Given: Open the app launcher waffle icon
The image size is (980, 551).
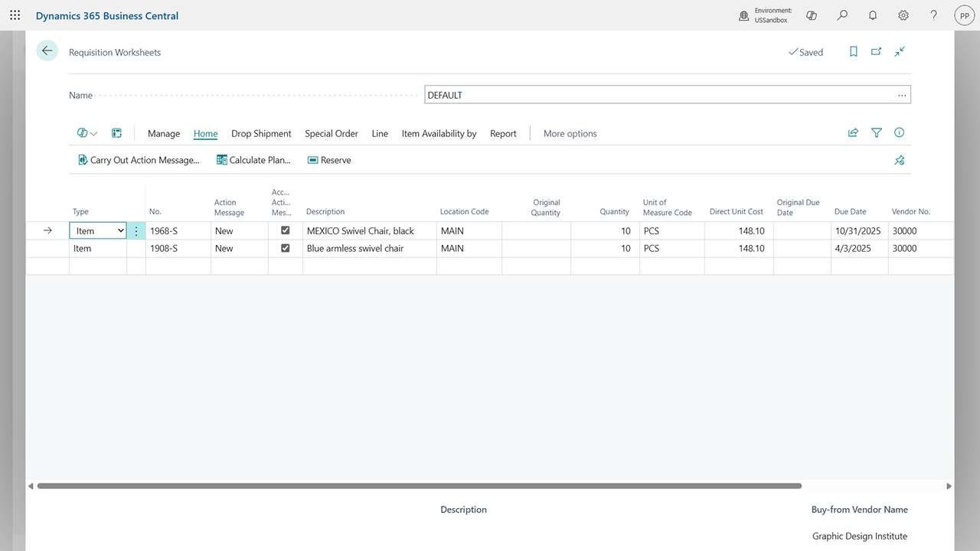Looking at the screenshot, I should [15, 15].
